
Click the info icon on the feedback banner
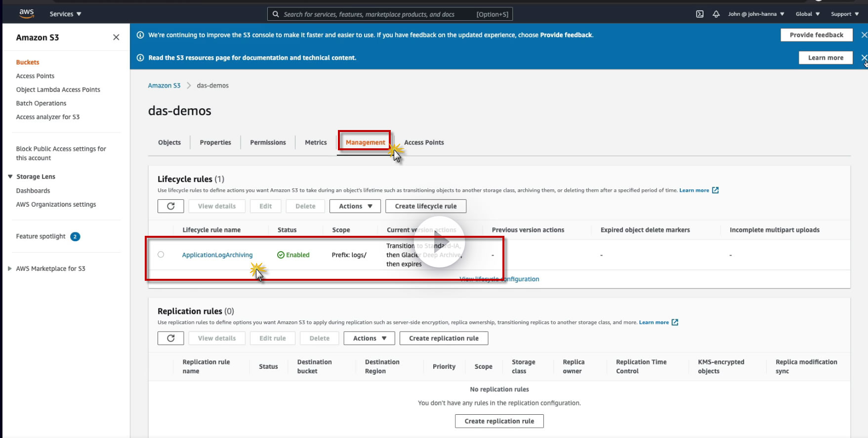[x=140, y=35]
